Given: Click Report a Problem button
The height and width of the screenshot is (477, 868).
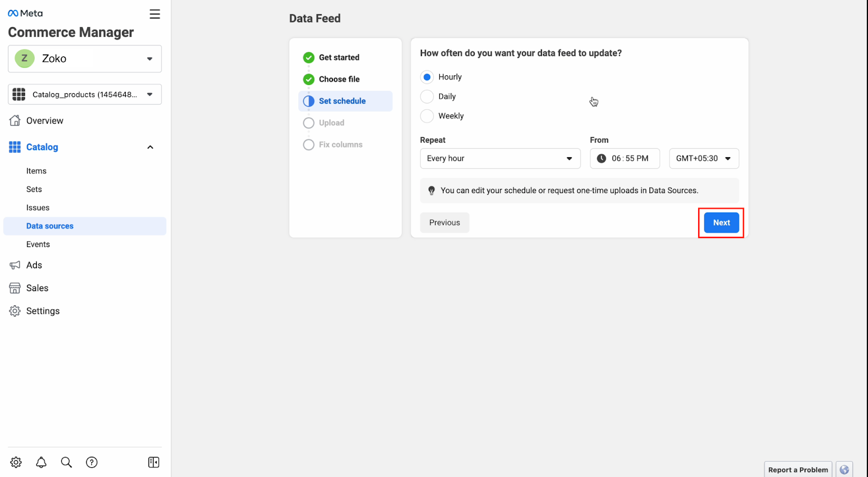Looking at the screenshot, I should 798,469.
